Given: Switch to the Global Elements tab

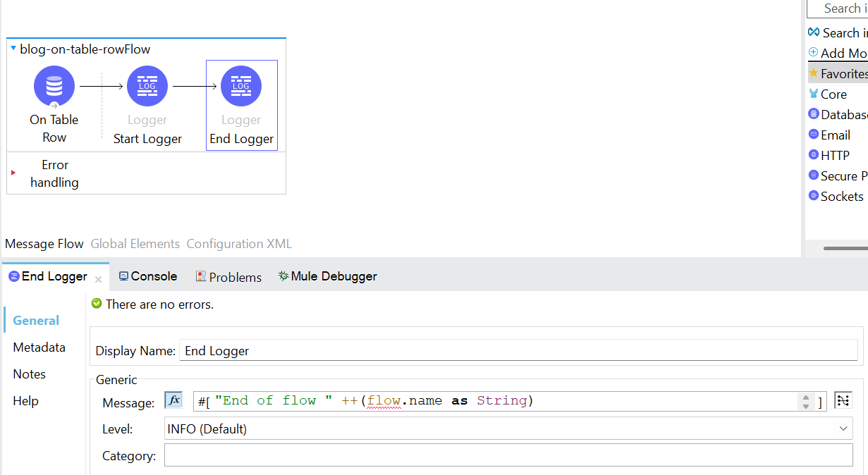Looking at the screenshot, I should pyautogui.click(x=135, y=244).
